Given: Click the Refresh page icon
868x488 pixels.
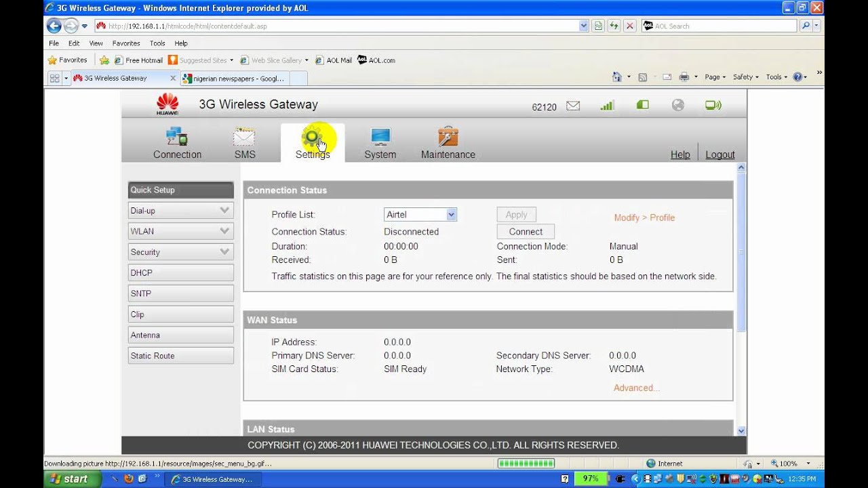Looking at the screenshot, I should click(614, 26).
